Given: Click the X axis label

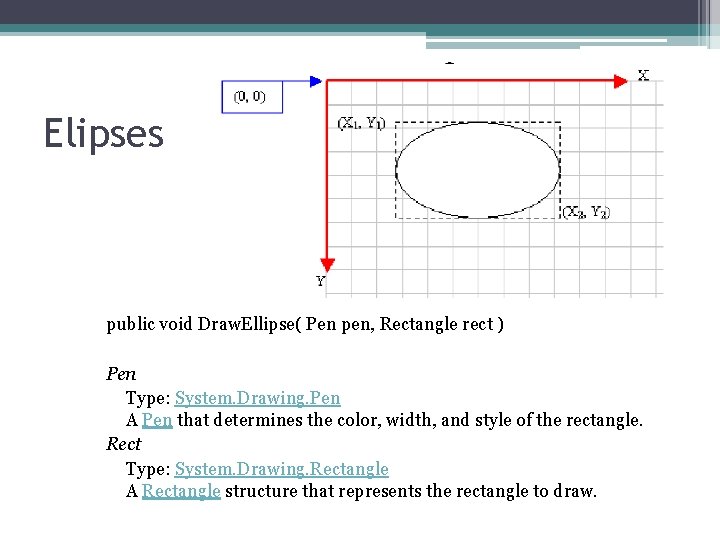Looking at the screenshot, I should click(x=643, y=75).
